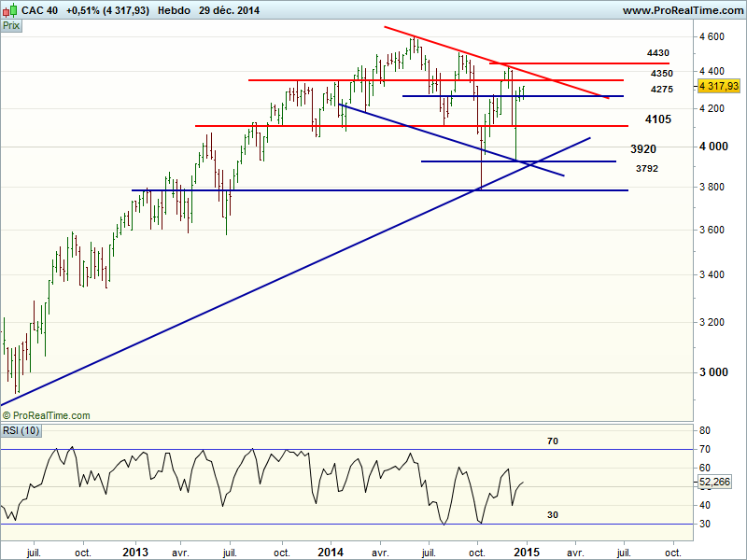
Task: Click the yellow 4 317,93 price tag
Action: pyautogui.click(x=718, y=86)
